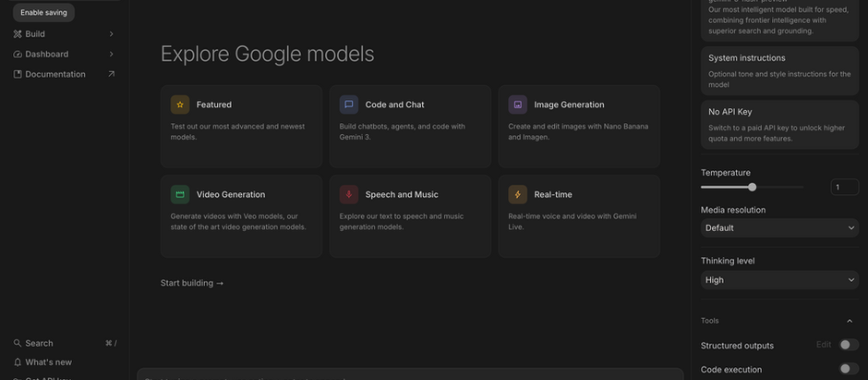Click the Search keyboard shortcut hint

(x=111, y=343)
